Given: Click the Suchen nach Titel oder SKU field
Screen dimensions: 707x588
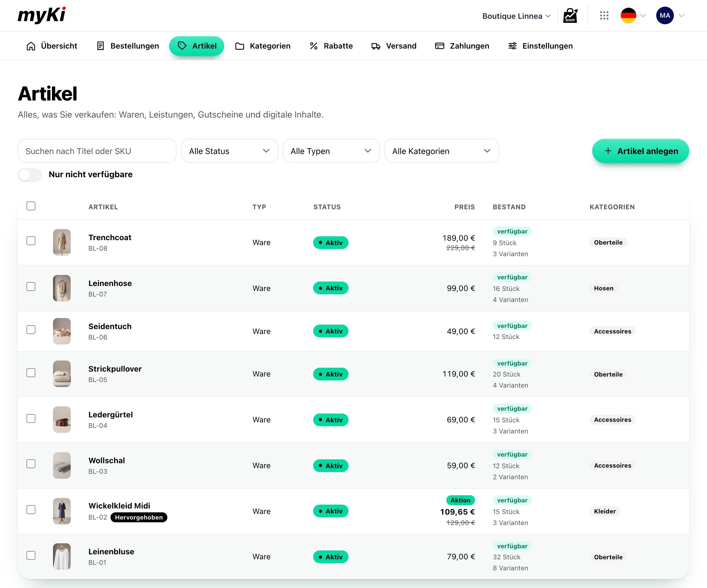Looking at the screenshot, I should coord(97,151).
